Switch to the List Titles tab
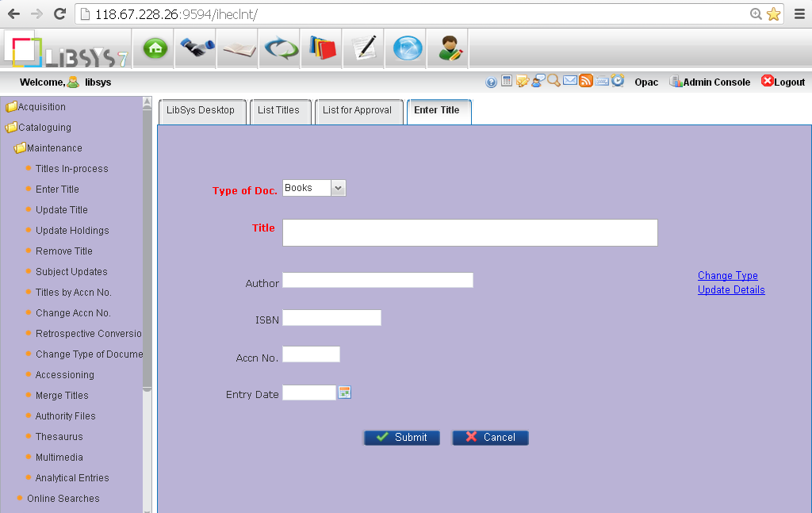812x513 pixels. tap(280, 111)
